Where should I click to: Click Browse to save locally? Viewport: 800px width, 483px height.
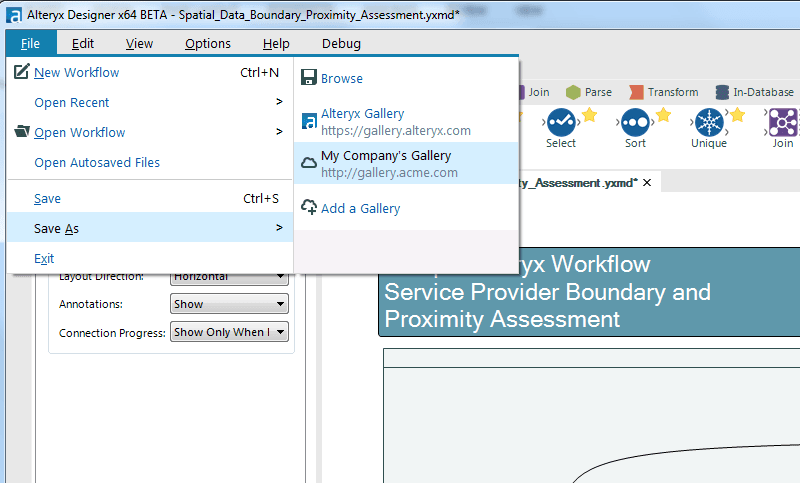406,78
